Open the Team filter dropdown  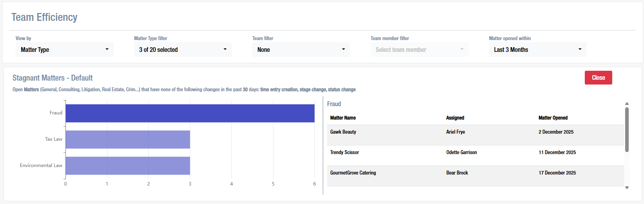click(301, 50)
